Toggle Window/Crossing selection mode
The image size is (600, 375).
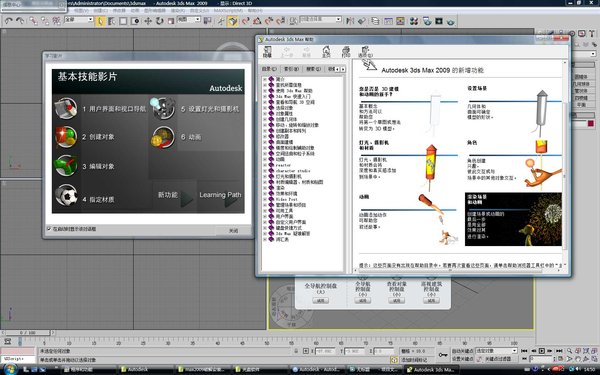click(x=135, y=21)
